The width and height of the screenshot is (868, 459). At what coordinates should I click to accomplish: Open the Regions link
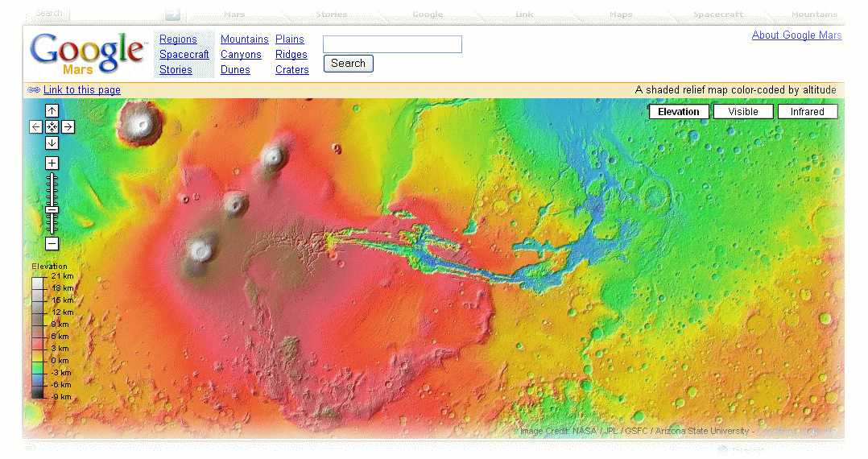click(178, 39)
